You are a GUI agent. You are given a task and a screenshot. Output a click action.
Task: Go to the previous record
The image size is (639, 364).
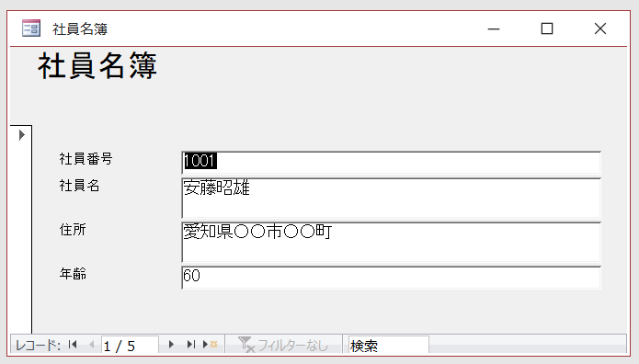(91, 345)
